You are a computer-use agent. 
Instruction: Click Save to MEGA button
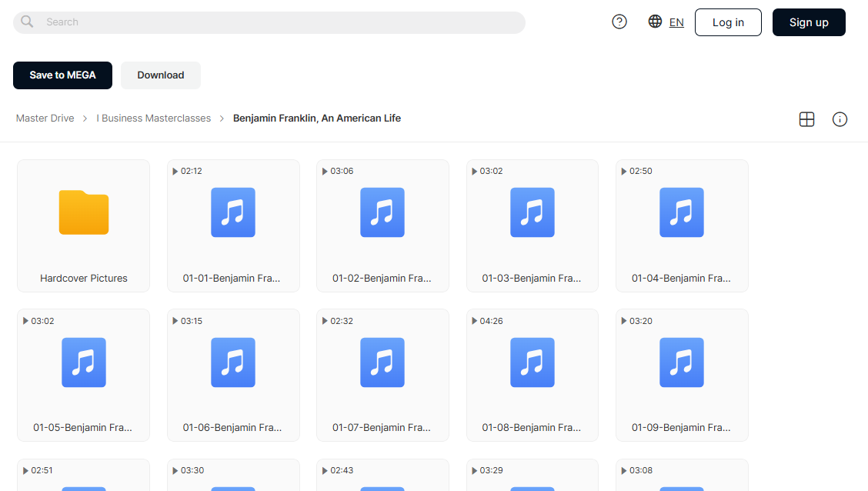pos(62,75)
